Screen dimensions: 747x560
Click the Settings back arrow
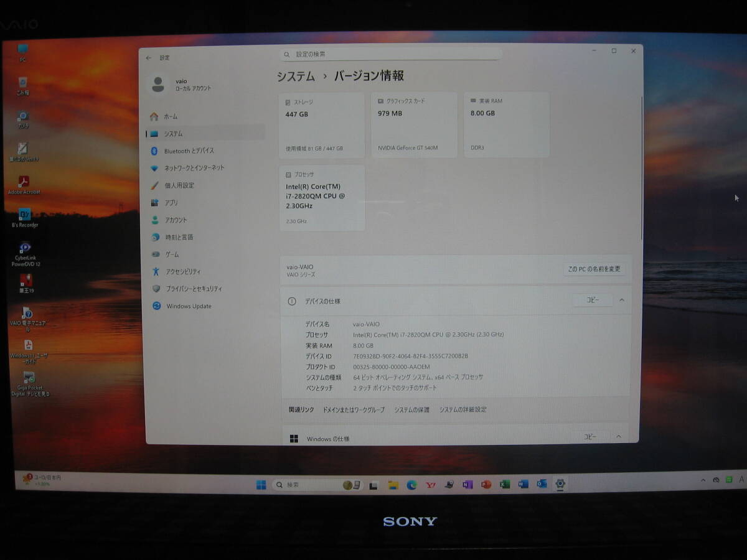click(149, 58)
